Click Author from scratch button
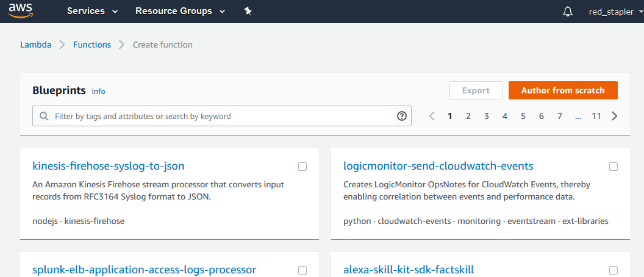 coord(563,90)
